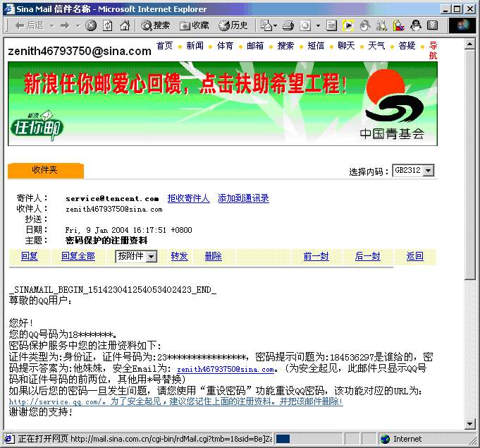Expand the Back button history arrow
480x448 pixels.
click(x=50, y=25)
